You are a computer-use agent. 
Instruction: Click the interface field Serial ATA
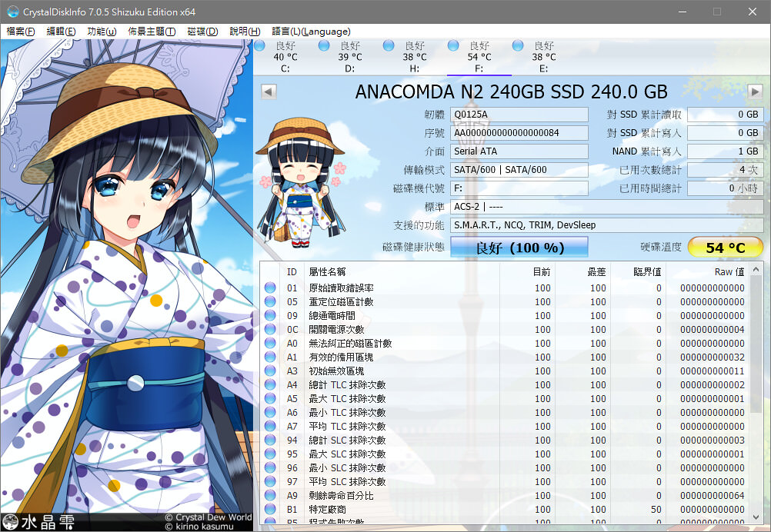519,151
